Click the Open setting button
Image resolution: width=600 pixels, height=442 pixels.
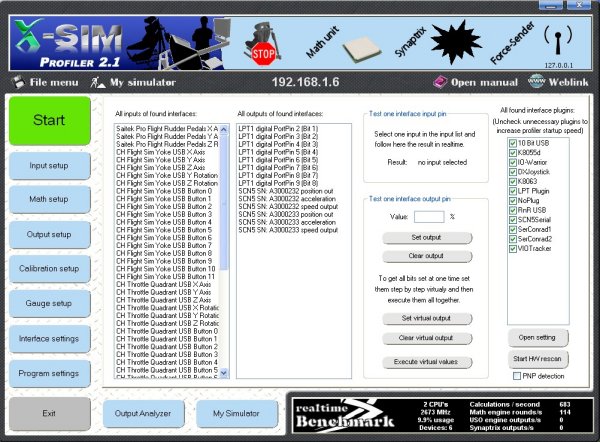tap(538, 338)
